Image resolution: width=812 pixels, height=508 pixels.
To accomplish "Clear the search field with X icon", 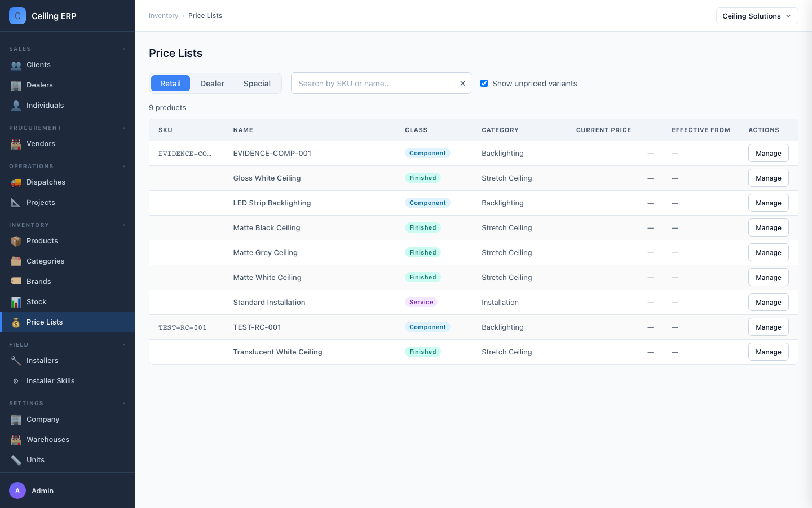I will (462, 84).
